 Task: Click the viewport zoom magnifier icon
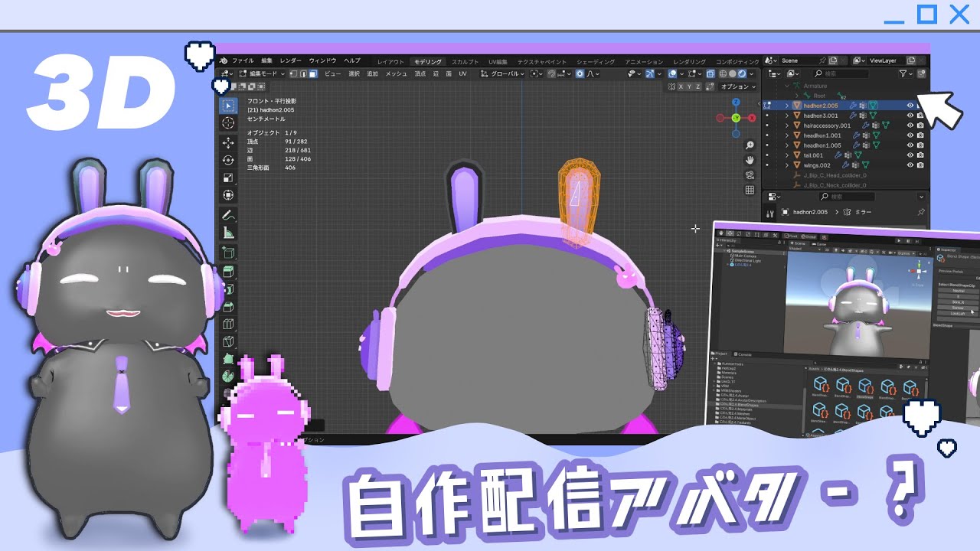[750, 145]
